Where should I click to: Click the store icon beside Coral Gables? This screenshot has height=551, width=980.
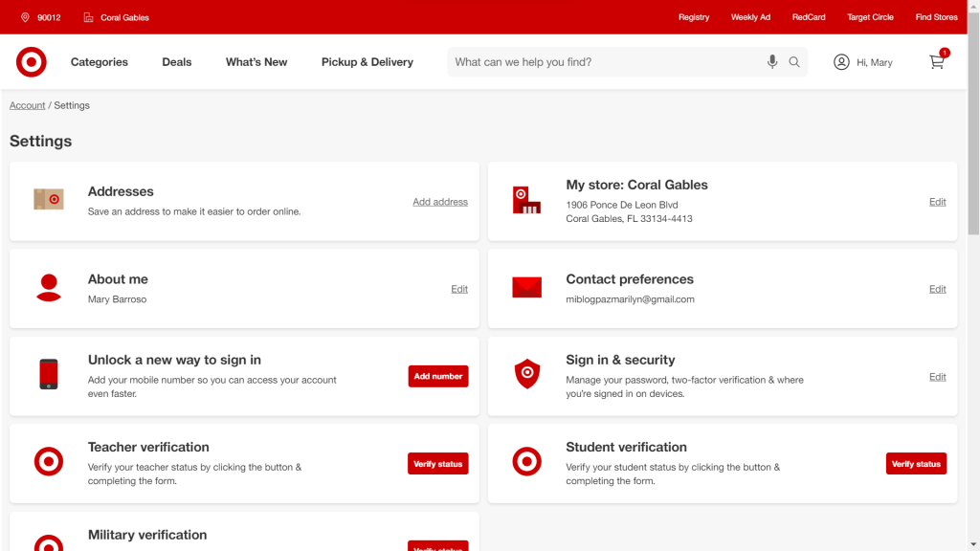(x=89, y=17)
